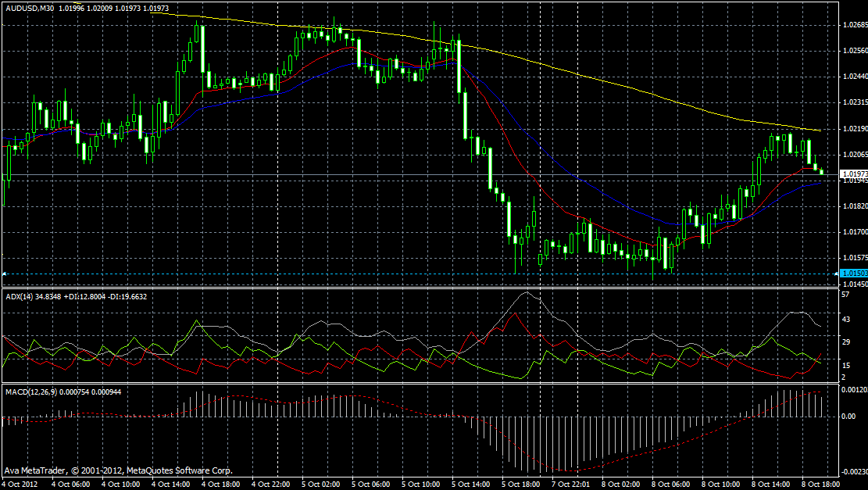Click the highest peak of the white ADX line

click(527, 293)
